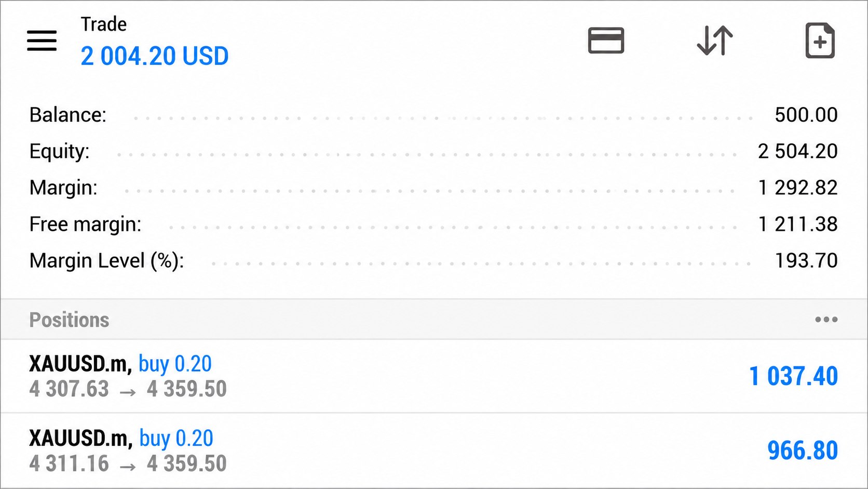Image resolution: width=868 pixels, height=489 pixels.
Task: Tap the Margin row showing 1 292.82
Action: click(433, 188)
